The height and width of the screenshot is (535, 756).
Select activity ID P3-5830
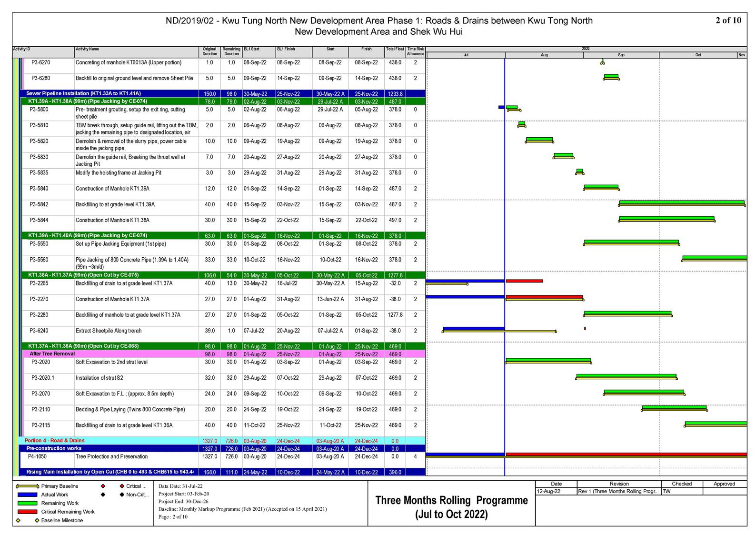[39, 157]
